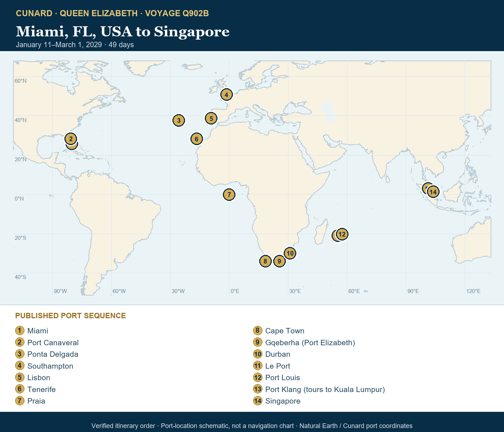Click the 'Verified itinerary order' footer note
Screen dimensions: 504x432
[123, 426]
